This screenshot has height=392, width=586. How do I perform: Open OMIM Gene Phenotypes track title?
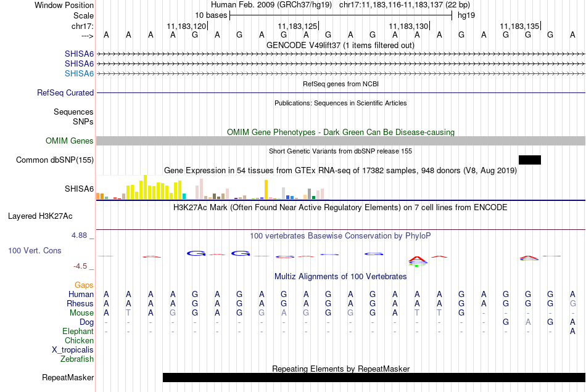pos(340,132)
